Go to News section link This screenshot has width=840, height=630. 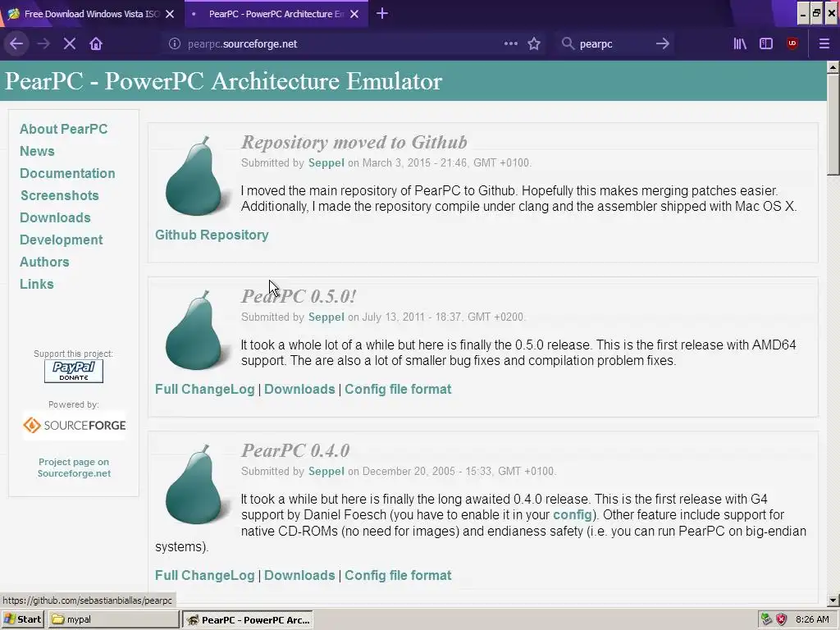[x=37, y=151]
